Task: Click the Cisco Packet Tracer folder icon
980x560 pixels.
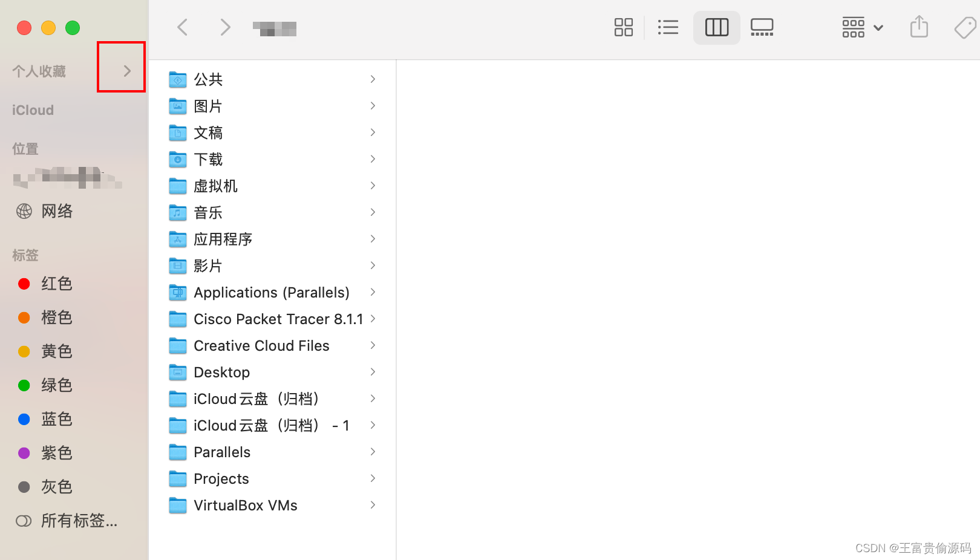Action: pos(178,319)
